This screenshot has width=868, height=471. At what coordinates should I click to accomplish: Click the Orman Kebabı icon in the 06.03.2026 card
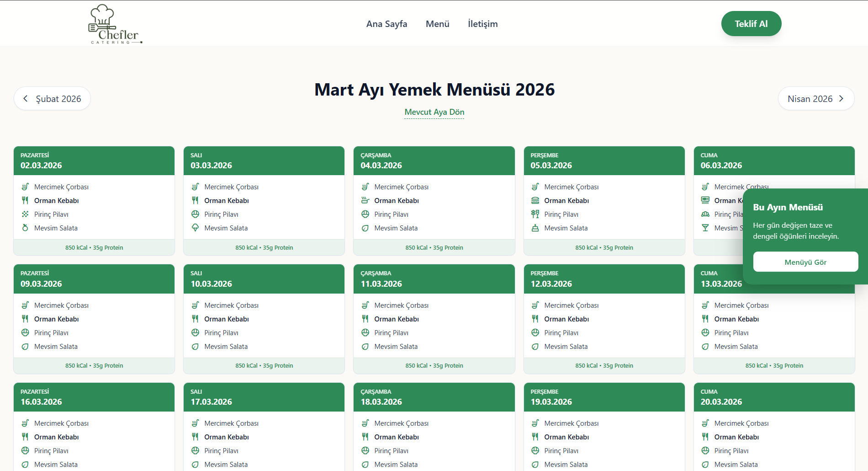tap(705, 200)
